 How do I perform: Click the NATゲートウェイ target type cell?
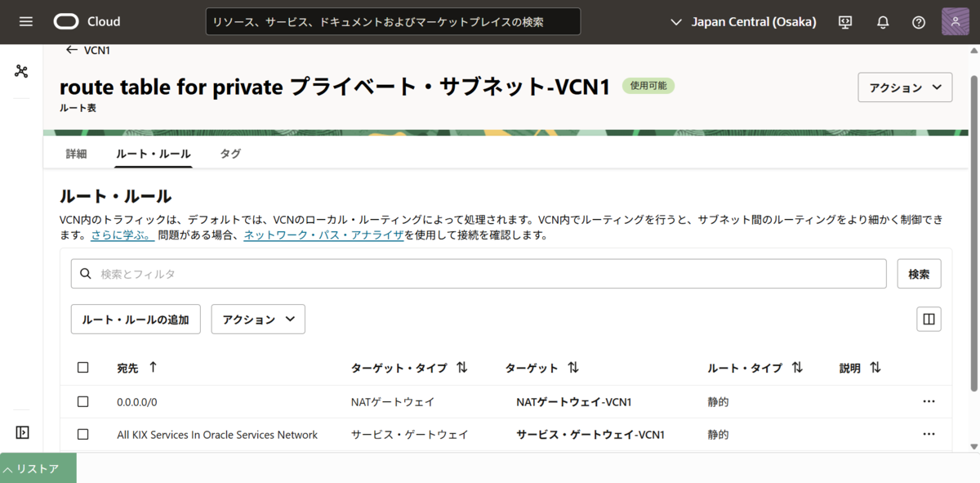coord(393,402)
